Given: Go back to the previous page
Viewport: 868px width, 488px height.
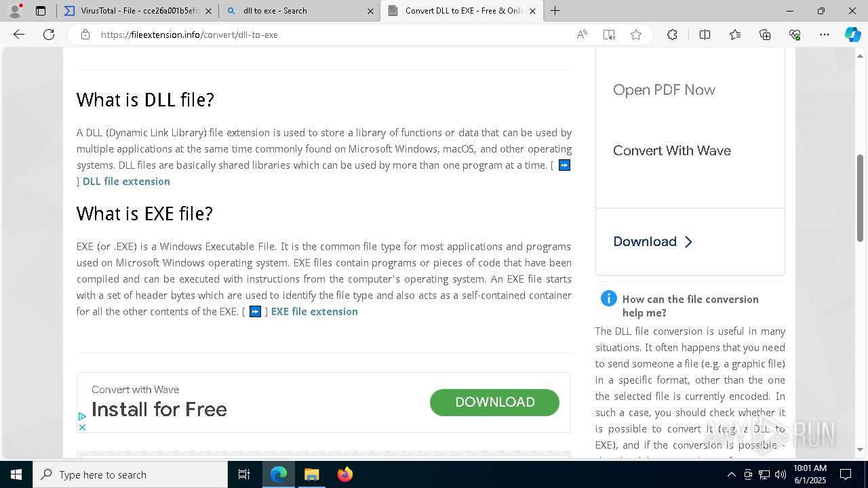Looking at the screenshot, I should click(19, 35).
